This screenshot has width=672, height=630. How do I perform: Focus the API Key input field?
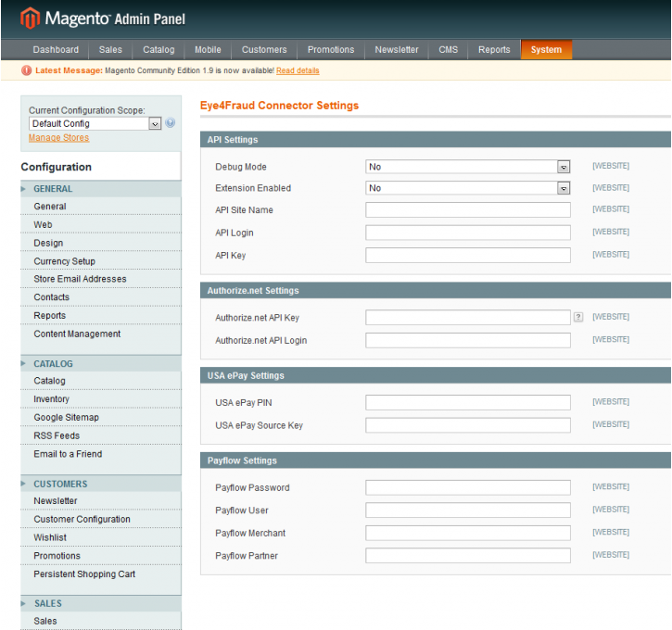467,256
